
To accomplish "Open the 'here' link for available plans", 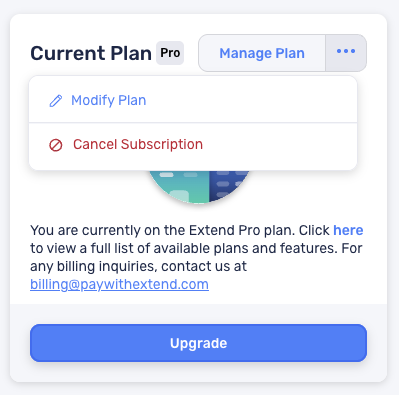I will point(348,230).
